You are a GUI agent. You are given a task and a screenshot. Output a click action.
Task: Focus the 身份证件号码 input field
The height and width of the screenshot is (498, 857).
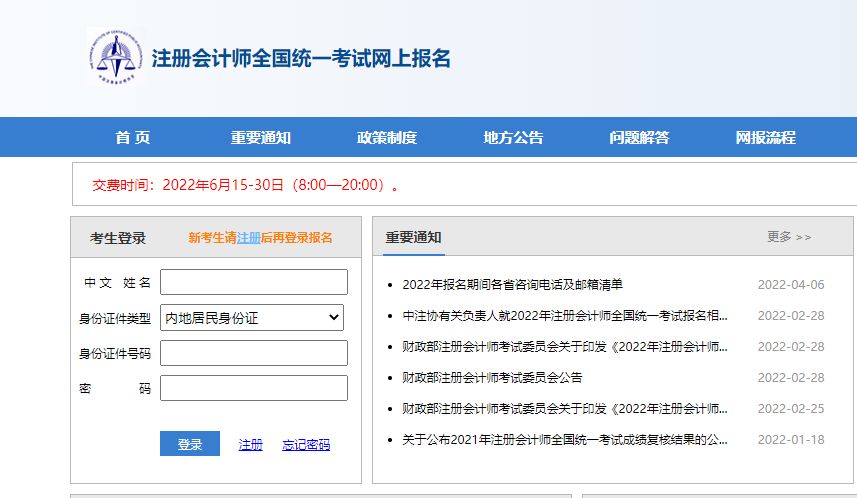253,353
